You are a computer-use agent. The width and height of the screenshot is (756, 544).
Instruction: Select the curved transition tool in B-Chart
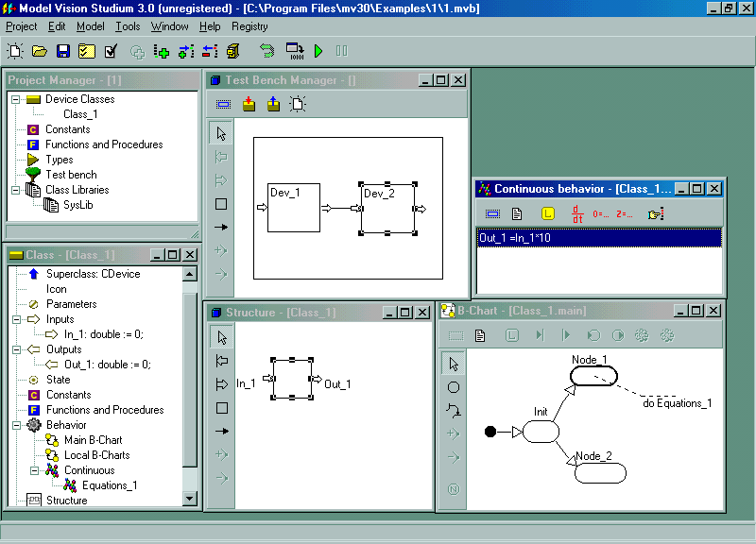pos(454,411)
